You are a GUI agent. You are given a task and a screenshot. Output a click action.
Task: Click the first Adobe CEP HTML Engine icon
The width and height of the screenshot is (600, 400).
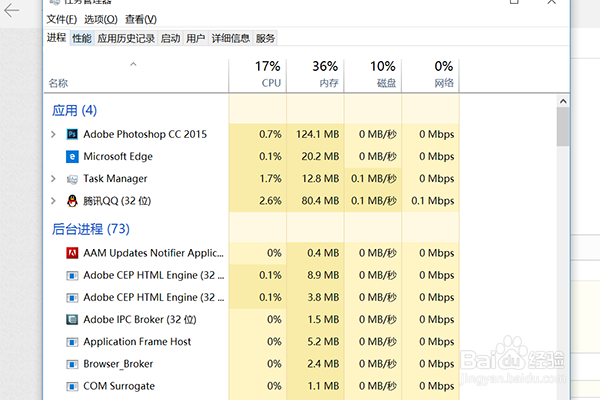[x=72, y=275]
